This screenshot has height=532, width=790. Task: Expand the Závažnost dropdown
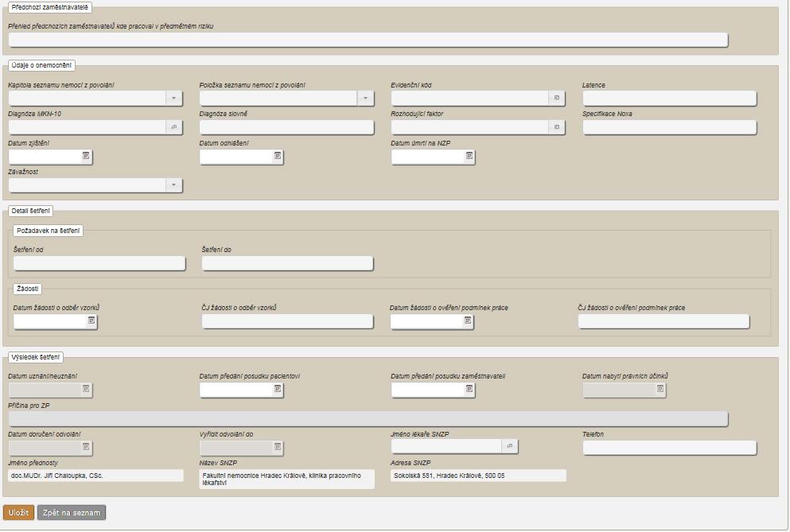pos(173,185)
